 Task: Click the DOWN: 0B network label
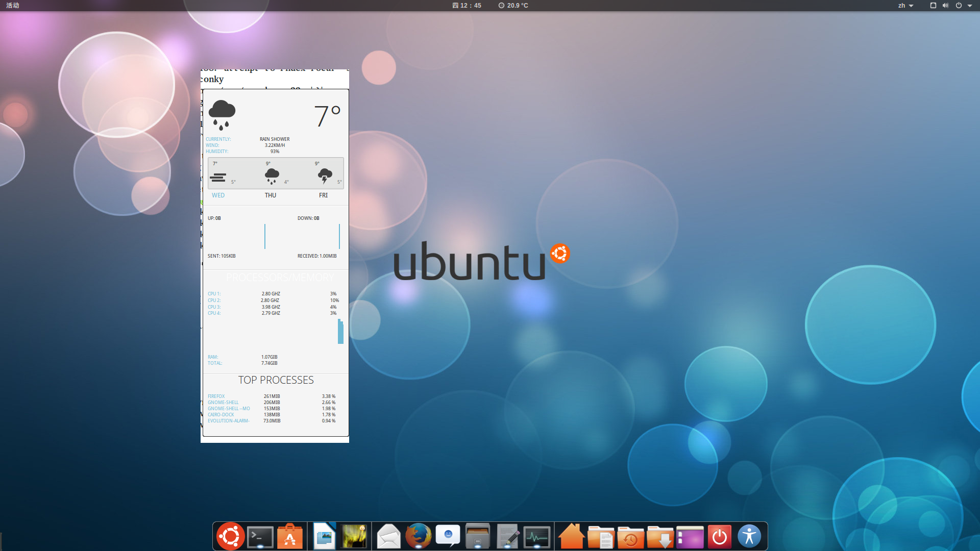pos(308,218)
